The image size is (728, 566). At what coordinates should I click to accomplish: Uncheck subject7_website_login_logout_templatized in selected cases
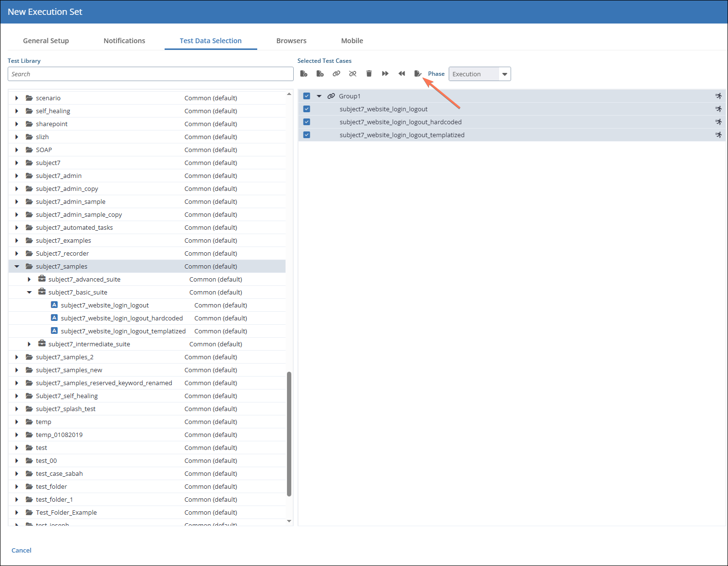click(x=307, y=135)
